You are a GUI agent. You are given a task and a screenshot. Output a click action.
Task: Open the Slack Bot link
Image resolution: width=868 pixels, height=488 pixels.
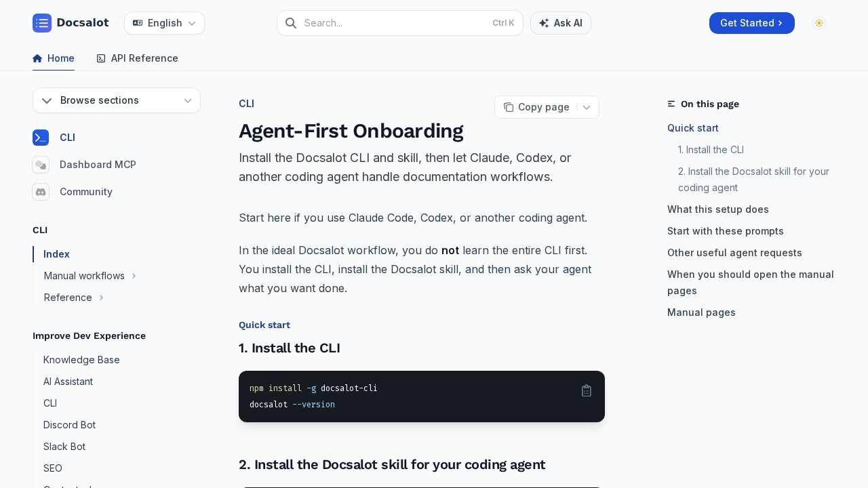pyautogui.click(x=64, y=447)
